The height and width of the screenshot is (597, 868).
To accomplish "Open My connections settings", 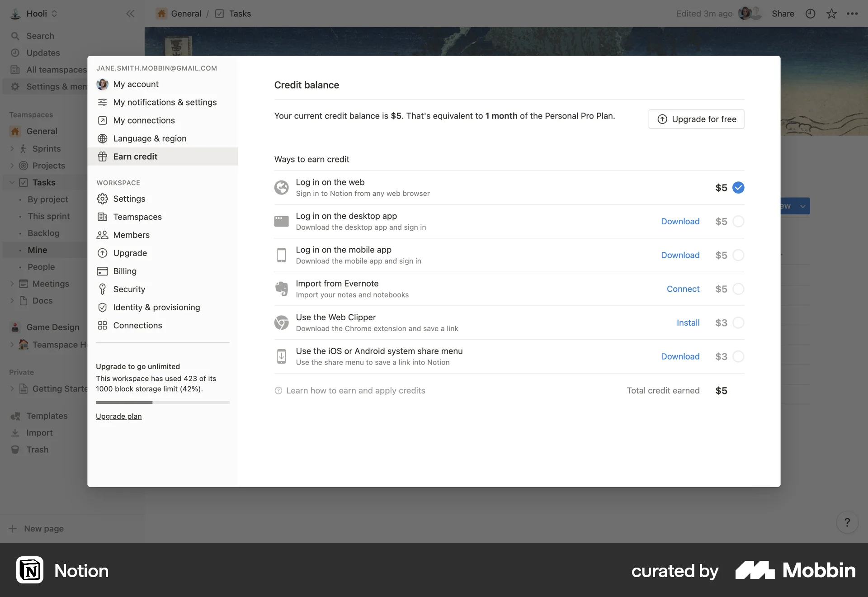I will pyautogui.click(x=144, y=120).
